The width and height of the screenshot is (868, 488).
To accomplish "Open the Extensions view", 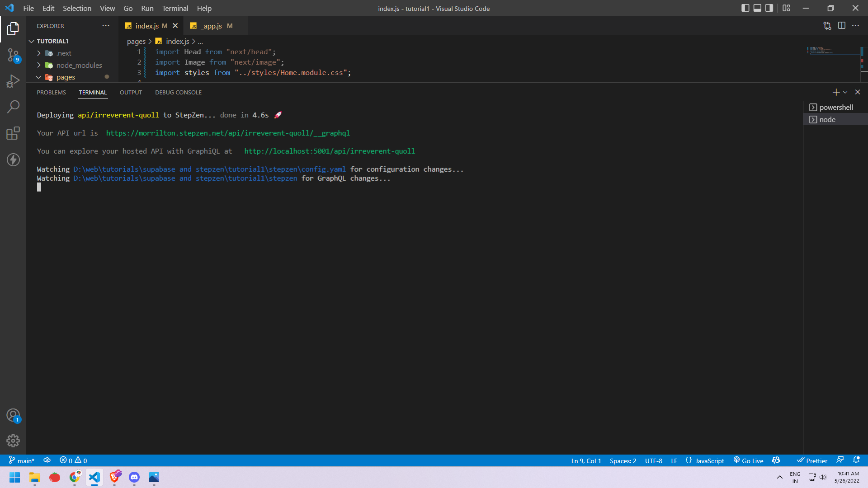I will (13, 133).
